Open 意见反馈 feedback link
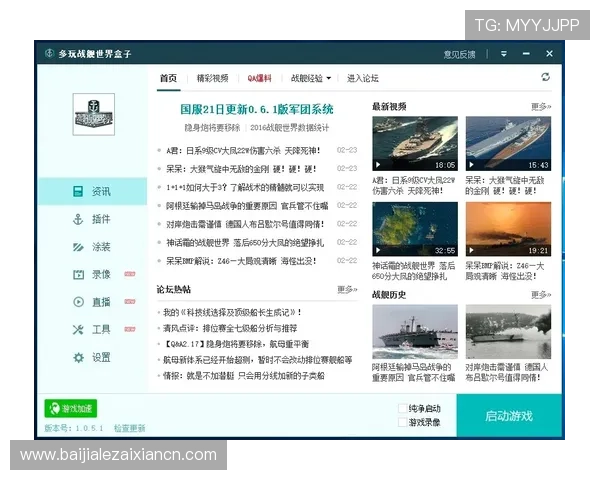600x480 pixels. (x=459, y=54)
